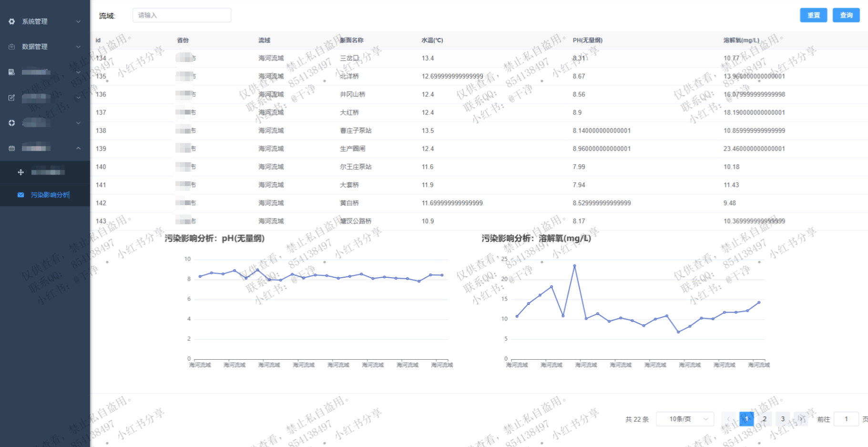Go to page 3 in pagination
This screenshot has height=447, width=868.
pos(783,419)
